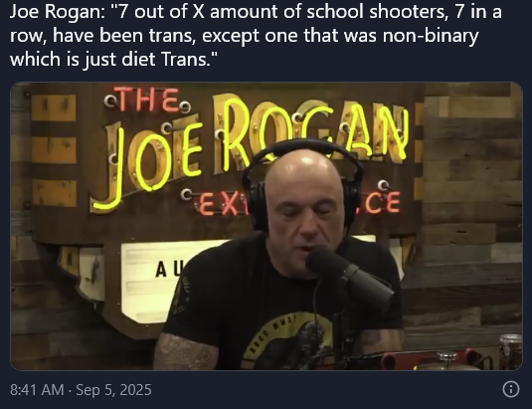Click the drink can near the video's corner
This screenshot has width=532, height=409.
coord(510,351)
